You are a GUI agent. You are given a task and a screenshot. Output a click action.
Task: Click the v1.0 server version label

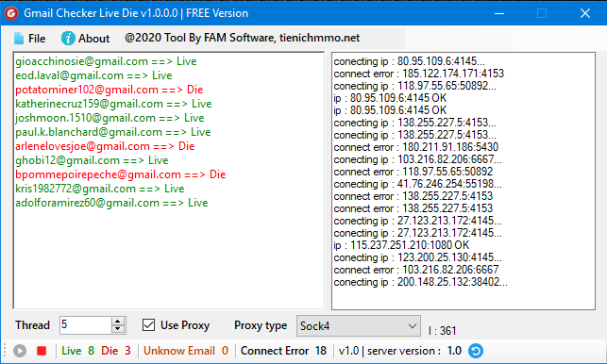[400, 351]
